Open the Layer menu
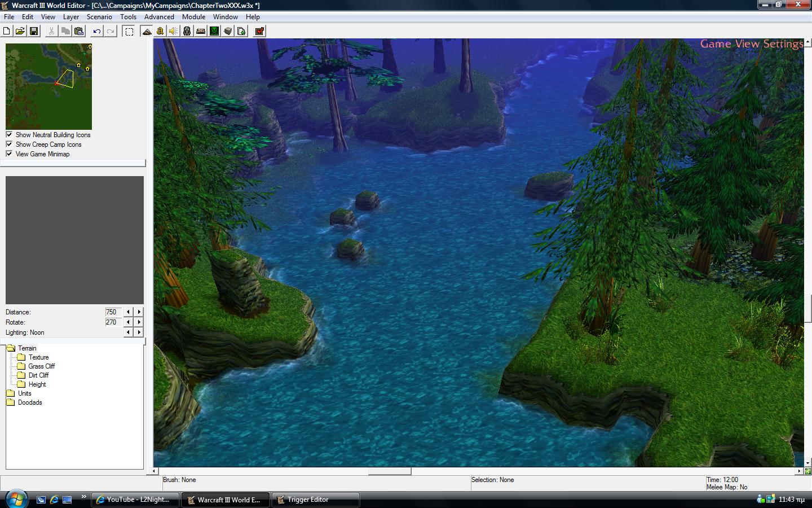The height and width of the screenshot is (508, 812). (71, 16)
